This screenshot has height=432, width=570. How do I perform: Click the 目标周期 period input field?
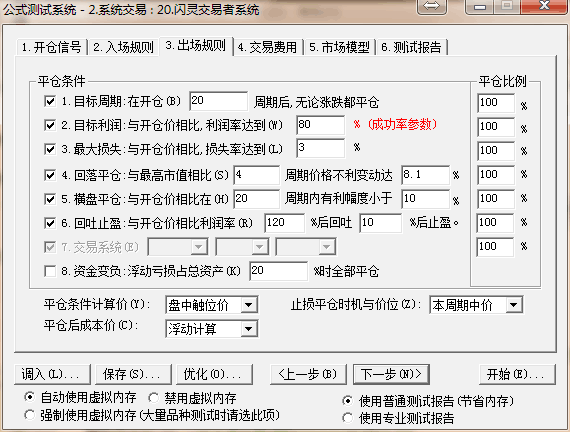218,101
